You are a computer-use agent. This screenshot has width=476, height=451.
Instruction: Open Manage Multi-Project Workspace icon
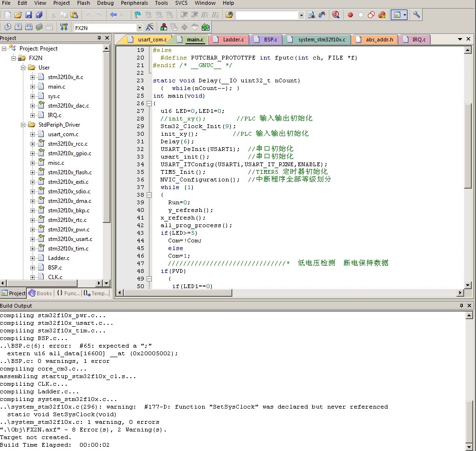174,27
